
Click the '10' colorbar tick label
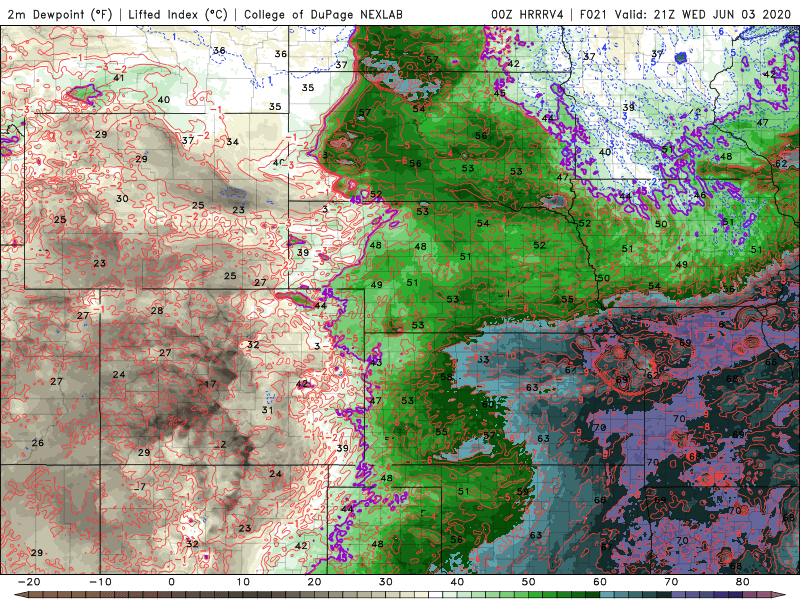tap(243, 582)
